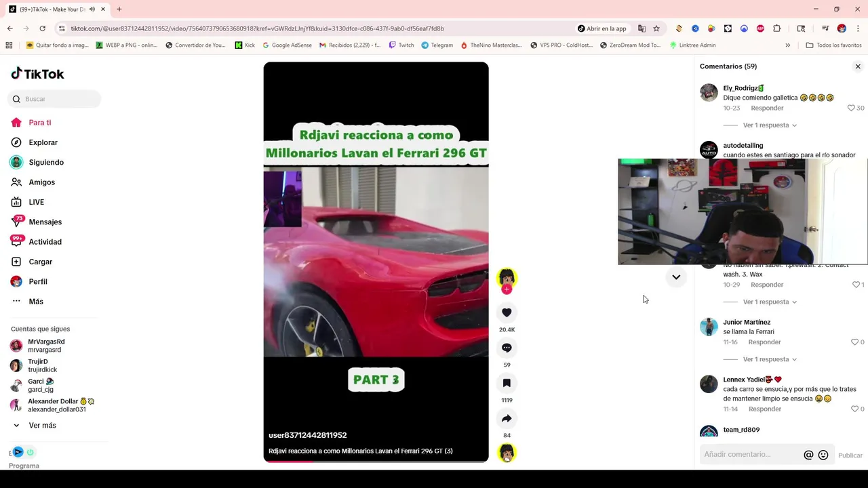Open new browser tab with plus
Image resolution: width=868 pixels, height=488 pixels.
[x=119, y=9]
